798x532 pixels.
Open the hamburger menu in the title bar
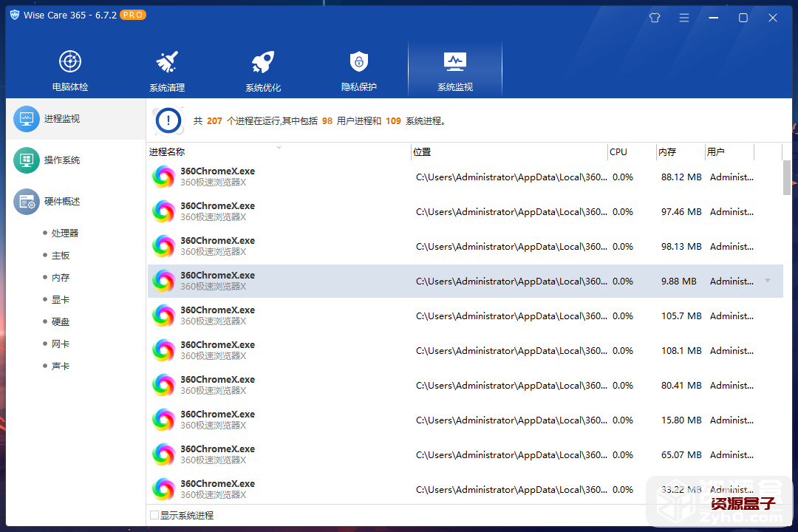pyautogui.click(x=683, y=17)
